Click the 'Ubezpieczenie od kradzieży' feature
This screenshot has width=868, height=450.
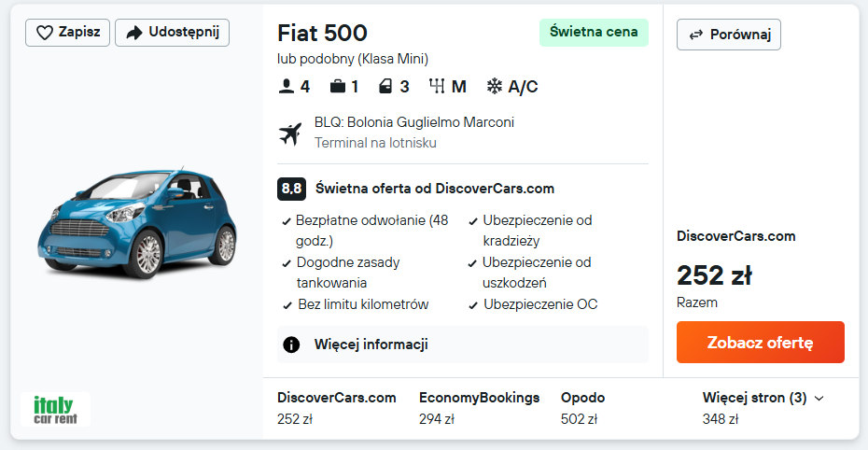(x=537, y=231)
